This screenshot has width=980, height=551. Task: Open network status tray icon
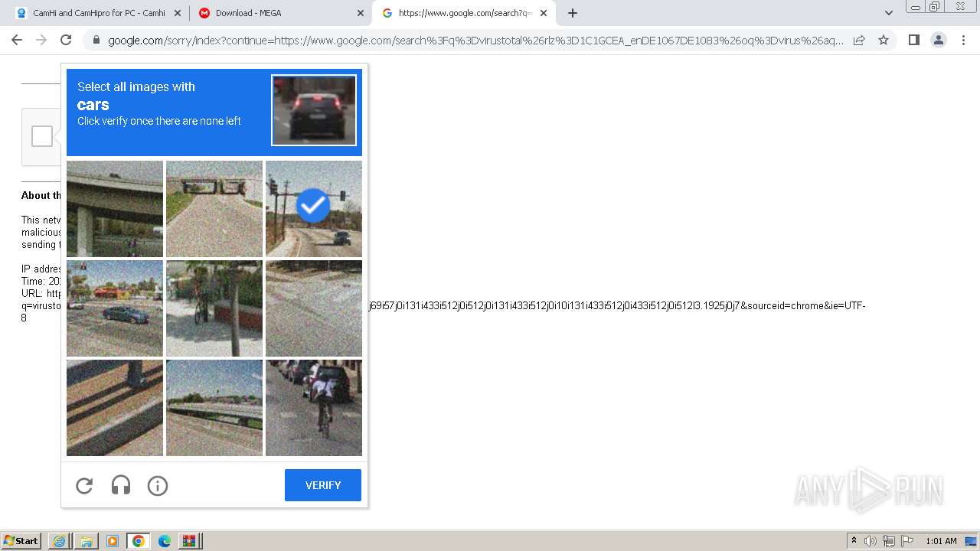tap(890, 541)
